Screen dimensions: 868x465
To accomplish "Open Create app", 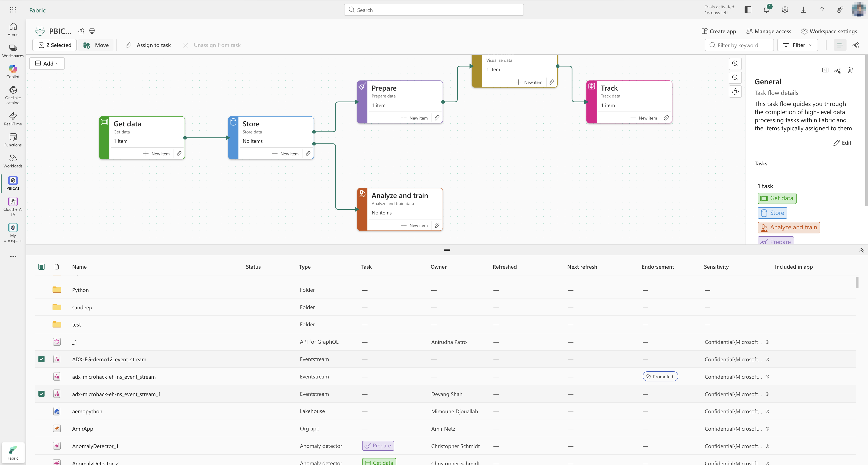I will click(x=719, y=31).
